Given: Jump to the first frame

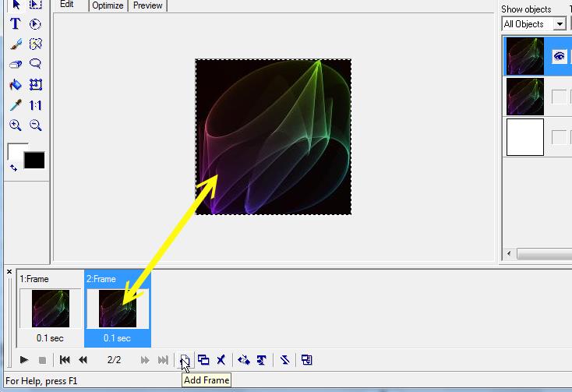Looking at the screenshot, I should pos(65,360).
